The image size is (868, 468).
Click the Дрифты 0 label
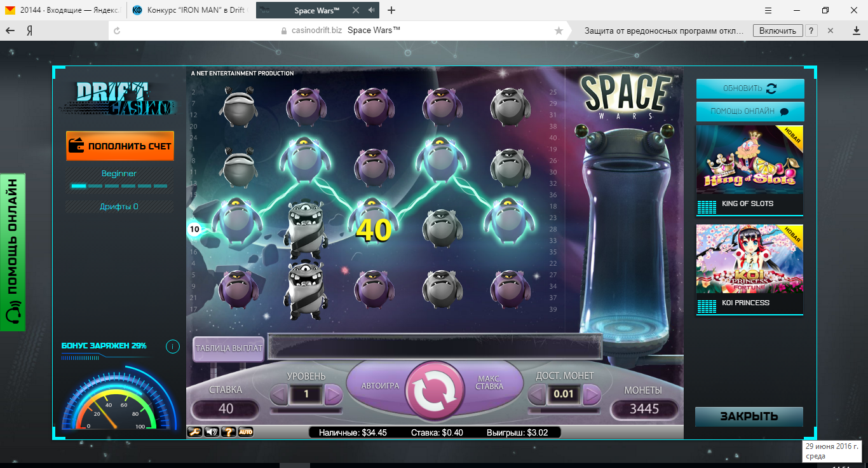coord(119,207)
